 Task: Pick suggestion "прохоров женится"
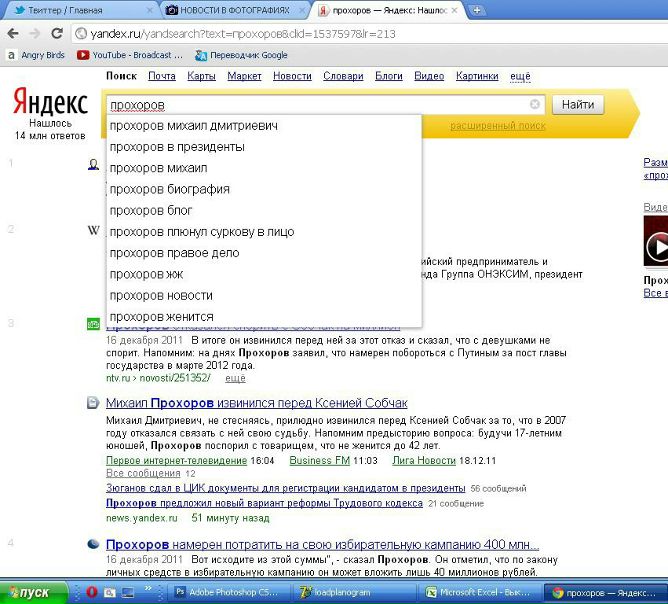[x=162, y=317]
